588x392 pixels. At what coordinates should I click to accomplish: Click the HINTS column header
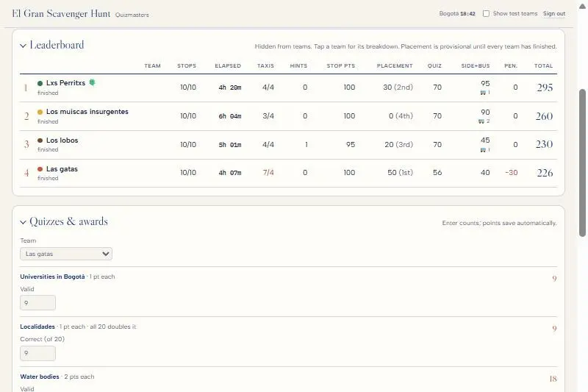(298, 65)
